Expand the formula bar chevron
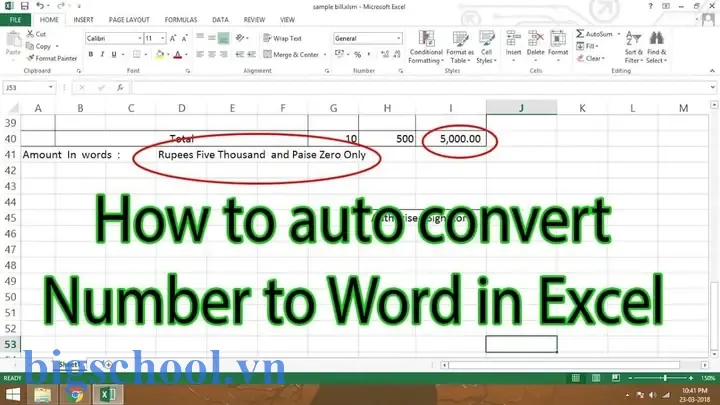Viewport: 720px width, 405px height. (712, 87)
